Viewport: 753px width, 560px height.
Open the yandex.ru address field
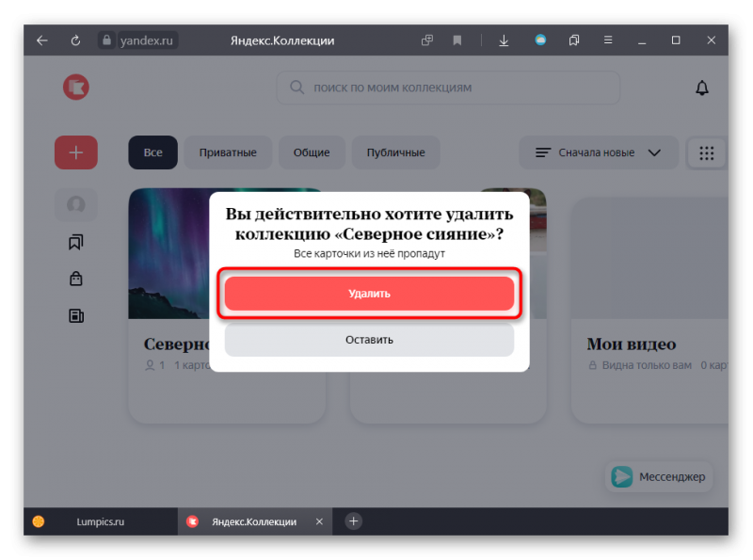(147, 40)
